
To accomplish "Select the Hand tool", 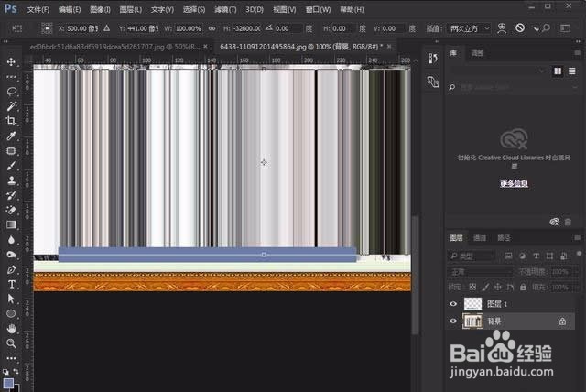I will coord(11,329).
